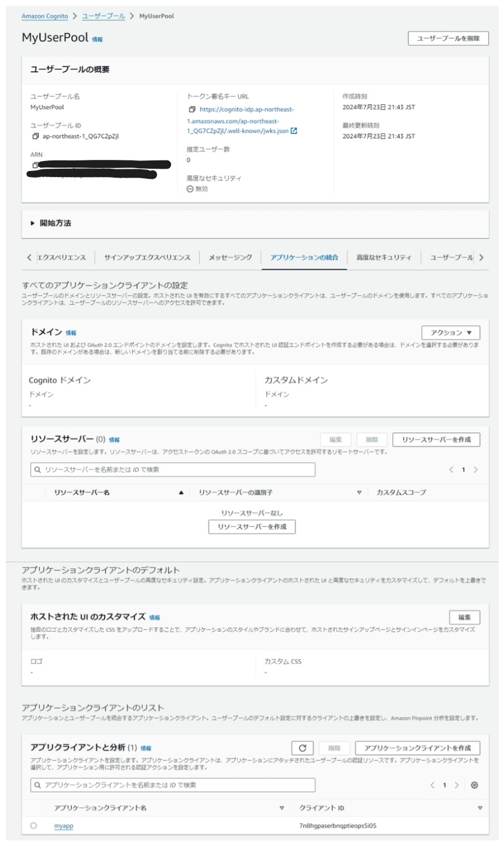
Task: Click user pool ID ap-northeast-1_QG7CZpZjl text
Action: tap(81, 136)
